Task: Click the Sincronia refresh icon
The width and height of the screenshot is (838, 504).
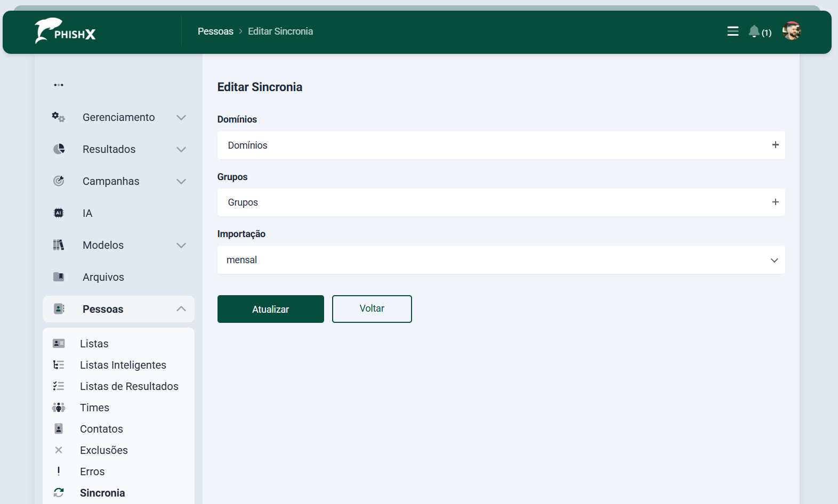Action: coord(59,493)
